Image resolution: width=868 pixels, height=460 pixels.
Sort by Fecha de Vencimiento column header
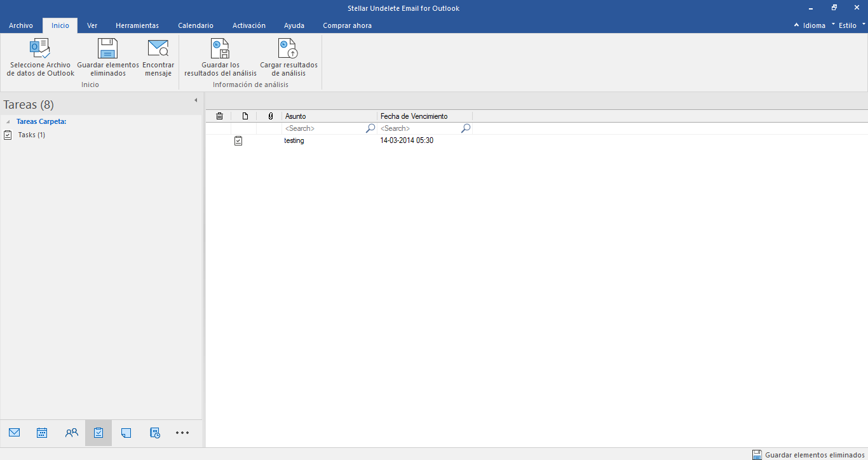coord(425,116)
